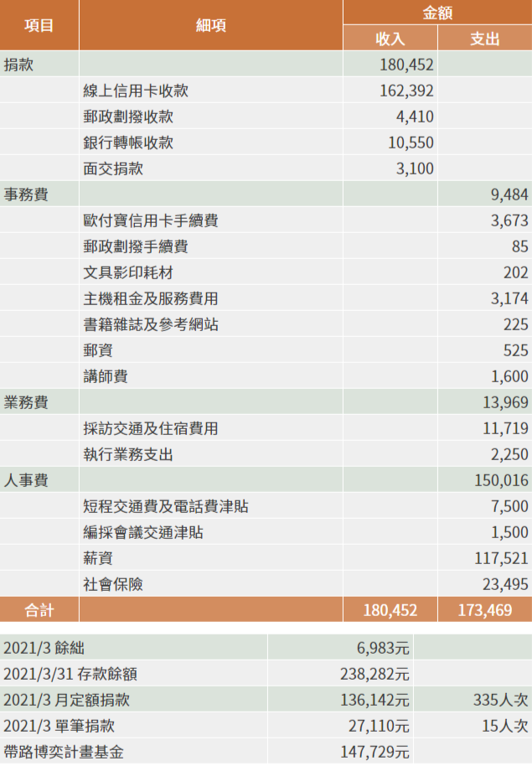Select the 講師費 item
This screenshot has height=766, width=532.
point(106,376)
